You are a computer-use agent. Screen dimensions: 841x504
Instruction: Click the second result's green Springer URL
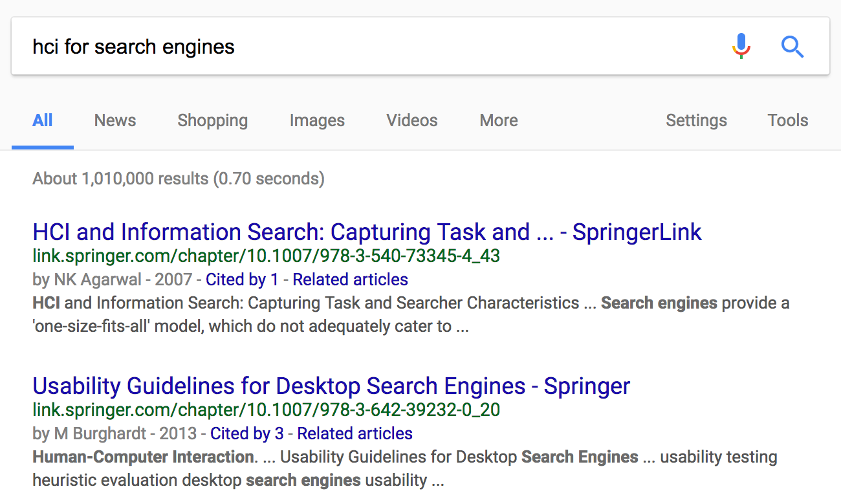pyautogui.click(x=266, y=410)
